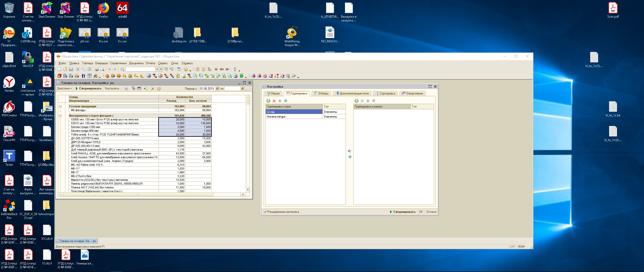644x272 pixels.
Task: Add a new row grouping with green plus
Action: pos(268,101)
